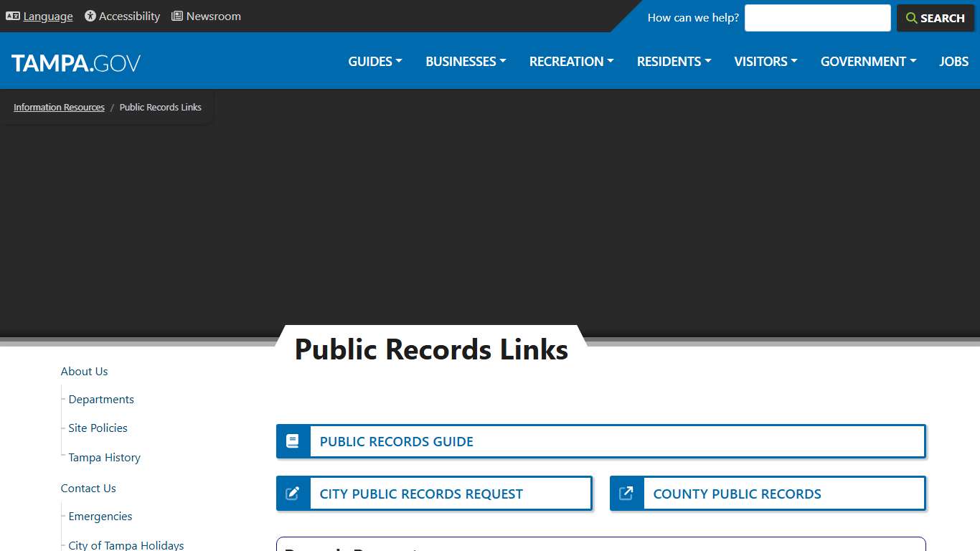The width and height of the screenshot is (980, 551).
Task: View the Tampa History sidebar link
Action: [x=103, y=457]
